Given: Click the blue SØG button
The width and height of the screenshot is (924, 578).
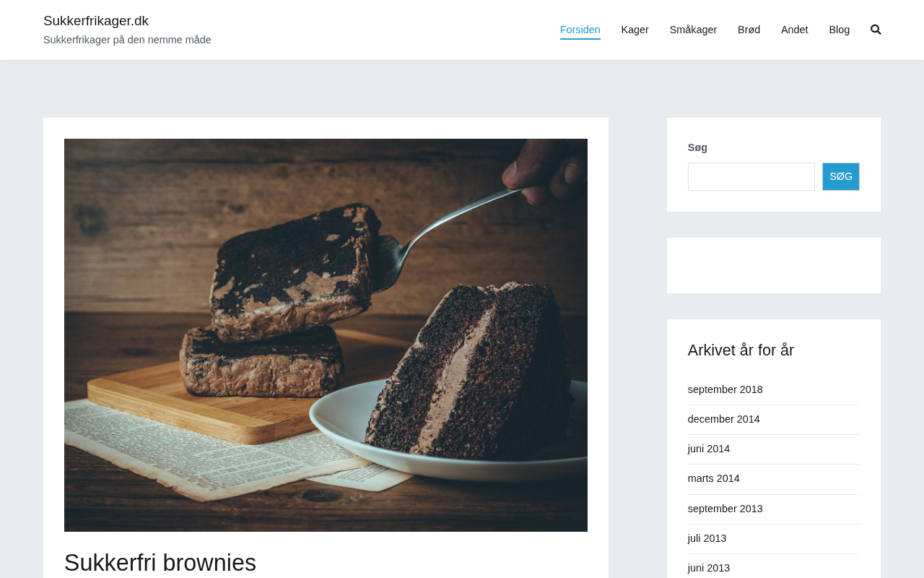Looking at the screenshot, I should [841, 176].
